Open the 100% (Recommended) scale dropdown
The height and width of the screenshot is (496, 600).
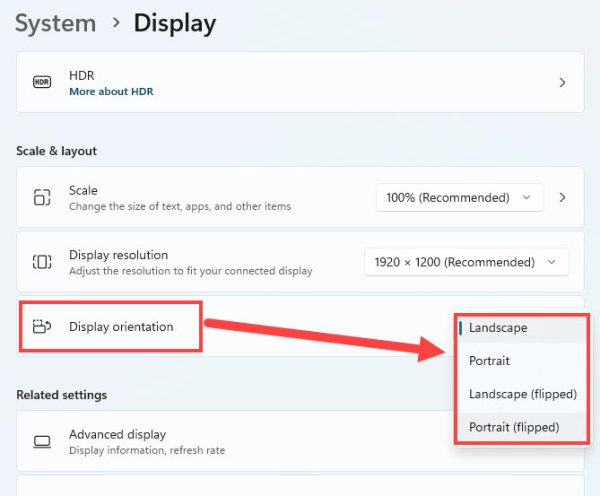click(459, 198)
